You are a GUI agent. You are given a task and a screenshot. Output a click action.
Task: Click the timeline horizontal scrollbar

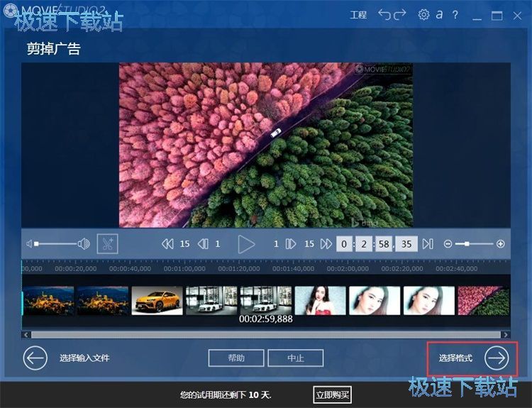coord(266,335)
